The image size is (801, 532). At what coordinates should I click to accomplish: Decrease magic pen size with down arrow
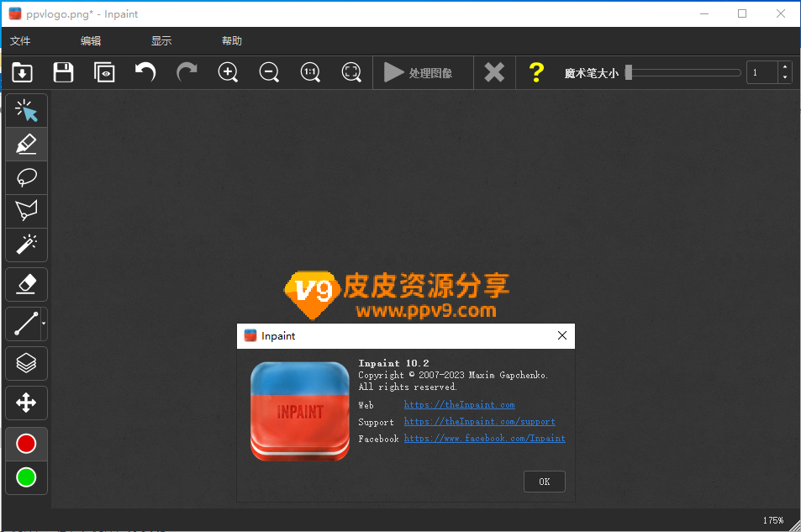[x=785, y=78]
